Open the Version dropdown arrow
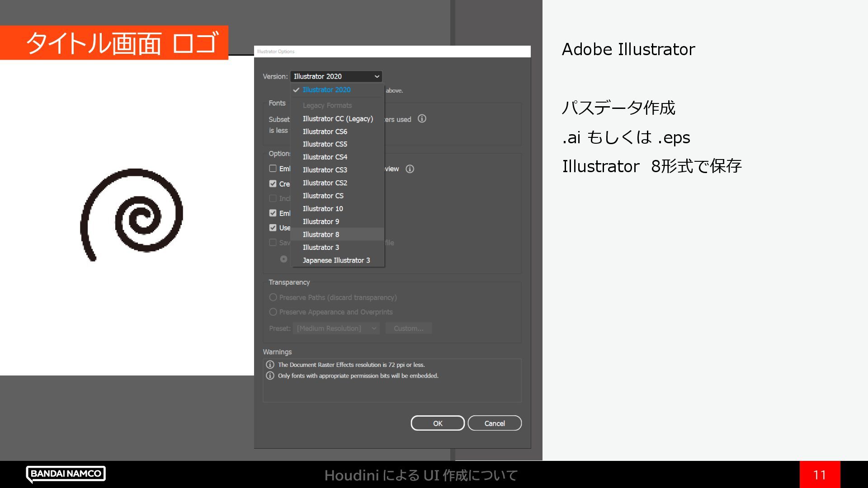The height and width of the screenshot is (488, 868). pos(377,76)
